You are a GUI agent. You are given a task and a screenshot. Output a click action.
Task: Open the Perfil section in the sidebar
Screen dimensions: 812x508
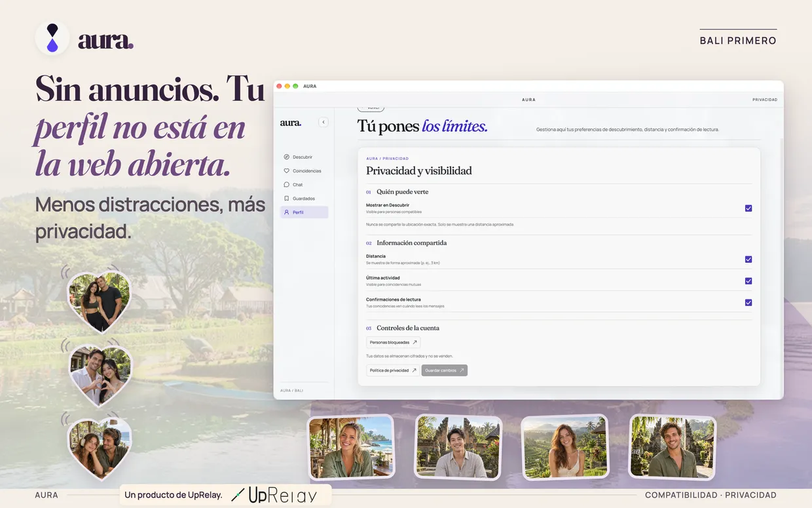[x=304, y=212]
